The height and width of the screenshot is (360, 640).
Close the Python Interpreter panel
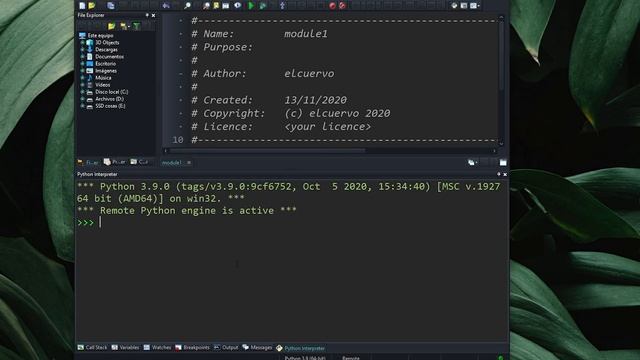pyautogui.click(x=505, y=174)
